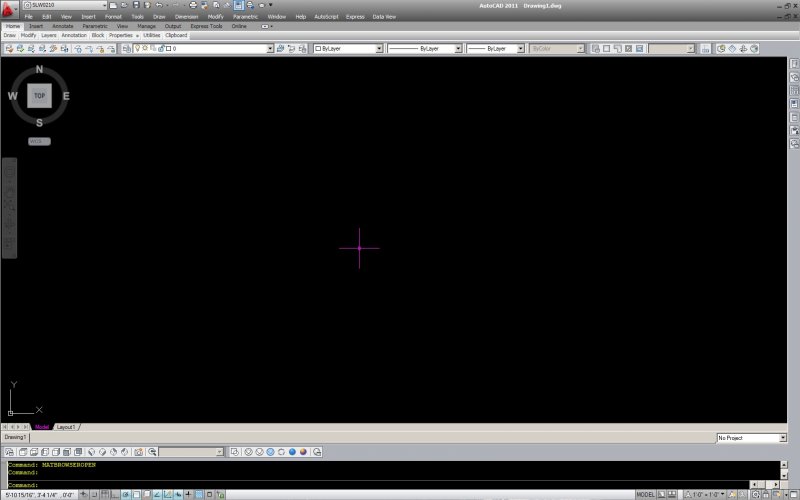Click the topmost icon in right vertical palette bar

(794, 64)
